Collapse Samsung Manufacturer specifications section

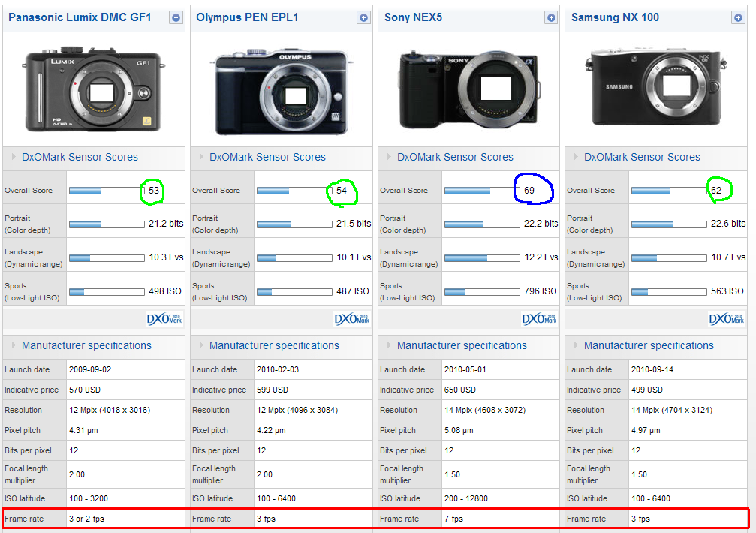pyautogui.click(x=575, y=345)
